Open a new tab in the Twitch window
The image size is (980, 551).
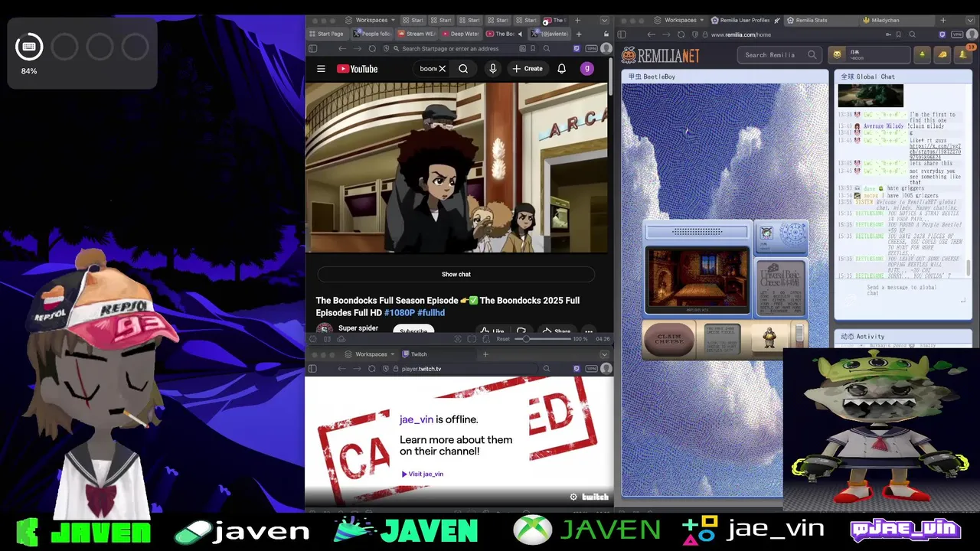click(485, 354)
